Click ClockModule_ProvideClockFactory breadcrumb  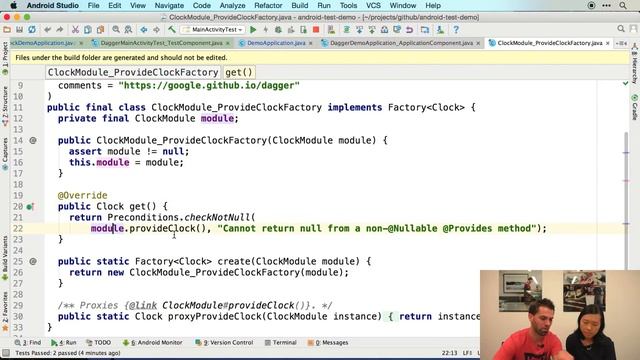pos(133,72)
